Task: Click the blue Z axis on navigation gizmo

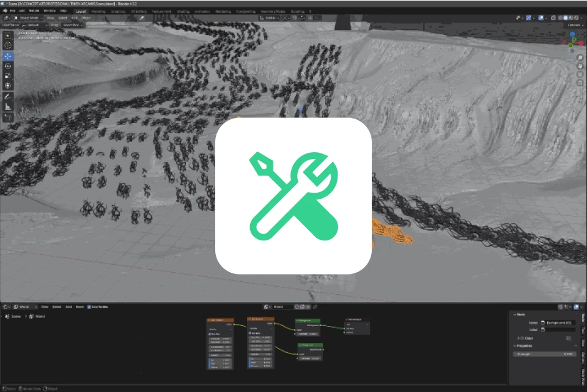Action: (x=572, y=34)
